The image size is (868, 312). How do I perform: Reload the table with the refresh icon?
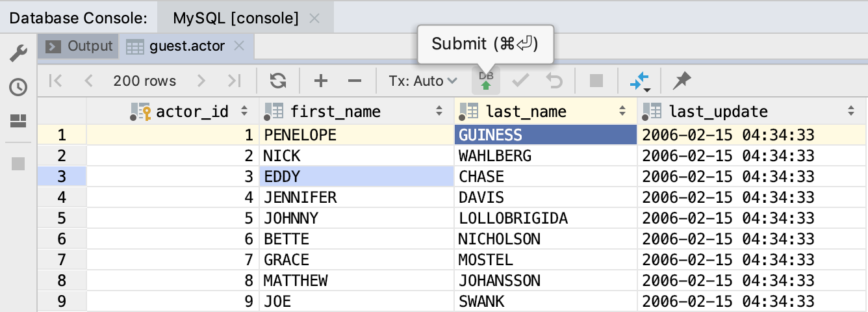[x=278, y=81]
